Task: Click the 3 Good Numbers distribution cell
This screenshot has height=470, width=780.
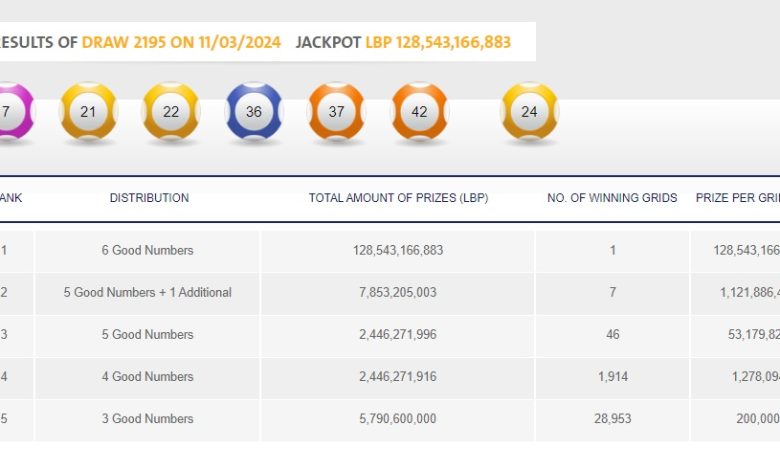Action: pos(148,418)
